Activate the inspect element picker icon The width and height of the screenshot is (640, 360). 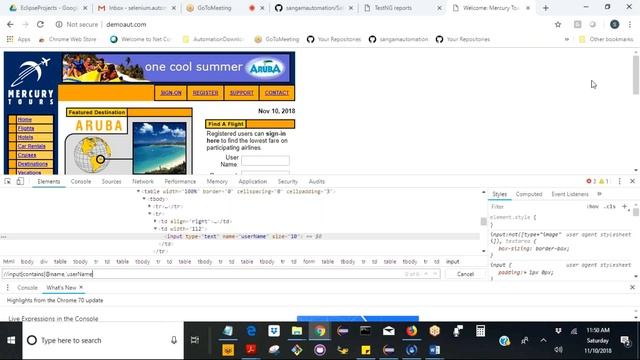click(8, 181)
